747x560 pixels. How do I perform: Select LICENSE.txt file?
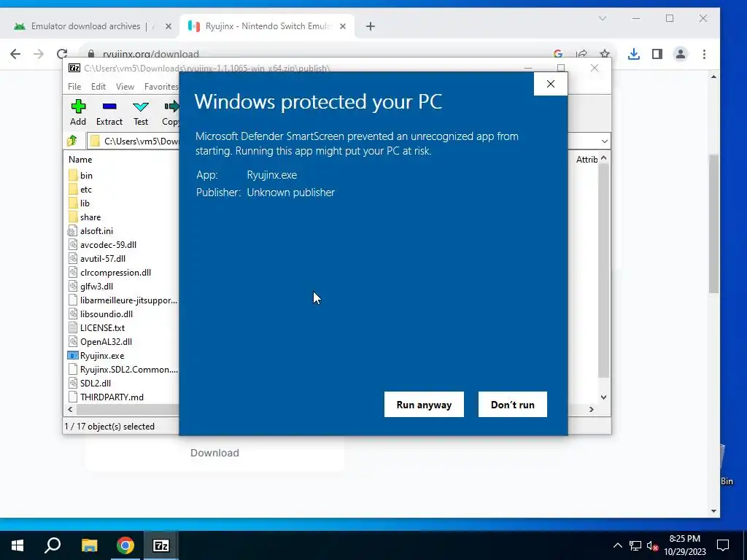pos(96,327)
